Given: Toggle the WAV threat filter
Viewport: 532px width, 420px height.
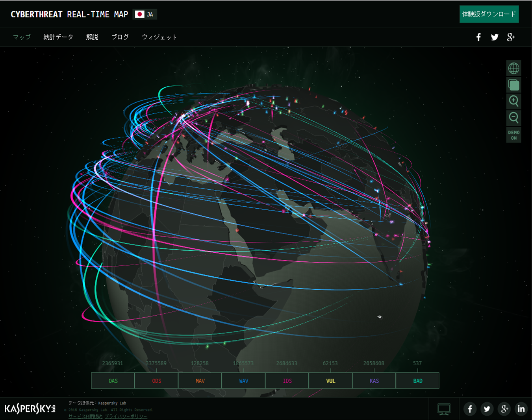Looking at the screenshot, I should click(244, 381).
